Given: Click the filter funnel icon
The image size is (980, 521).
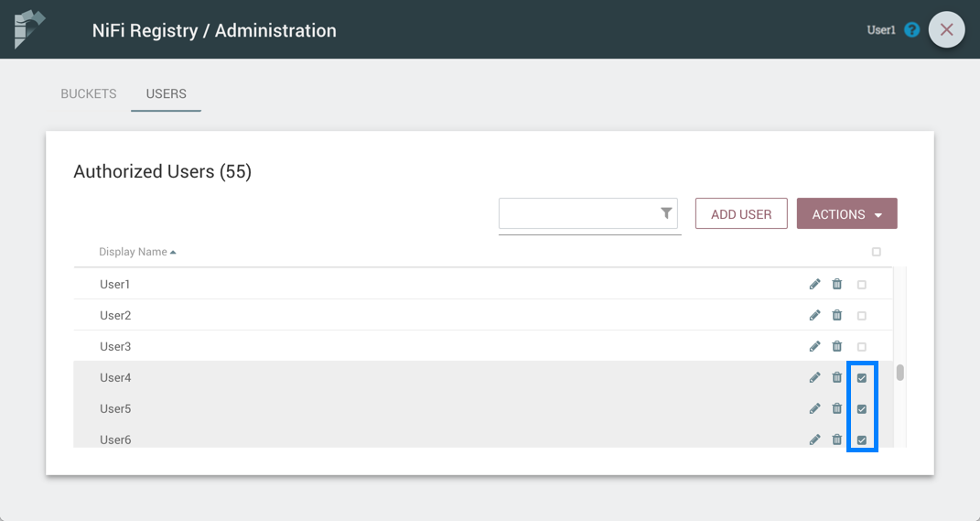Looking at the screenshot, I should tap(667, 213).
